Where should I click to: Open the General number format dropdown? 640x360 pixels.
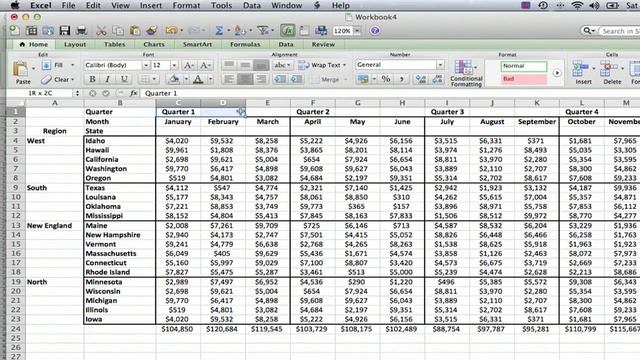tap(440, 65)
